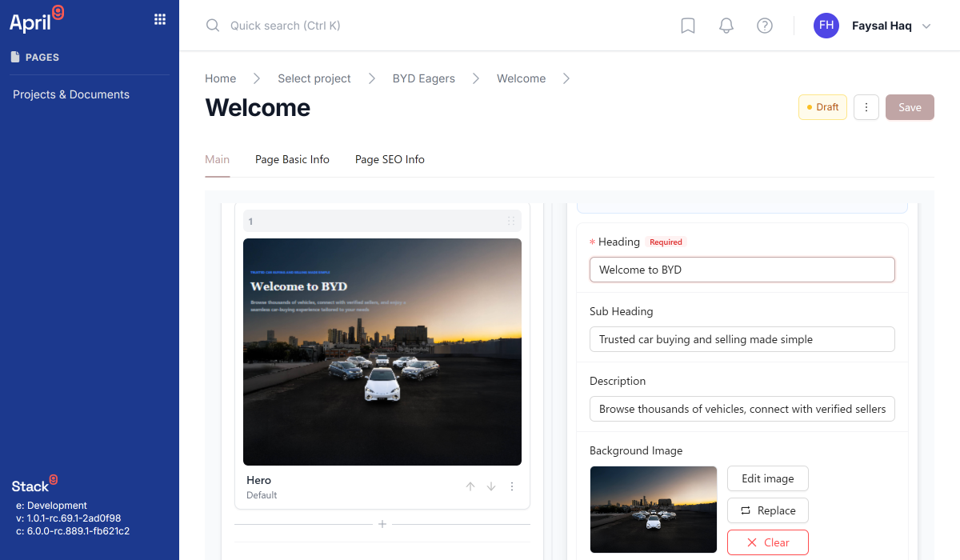Clear the background image
Image resolution: width=960 pixels, height=560 pixels.
768,542
